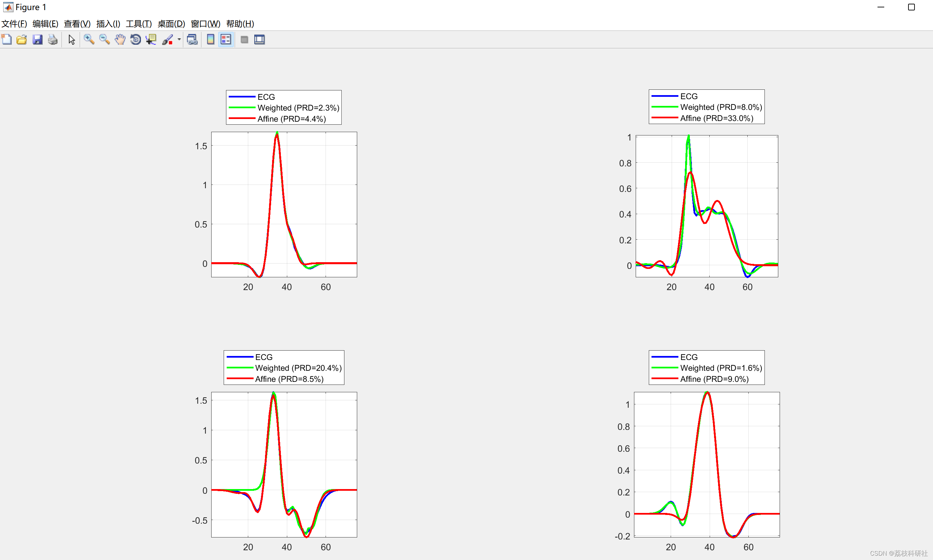Open the 文件(F) menu

tap(14, 24)
